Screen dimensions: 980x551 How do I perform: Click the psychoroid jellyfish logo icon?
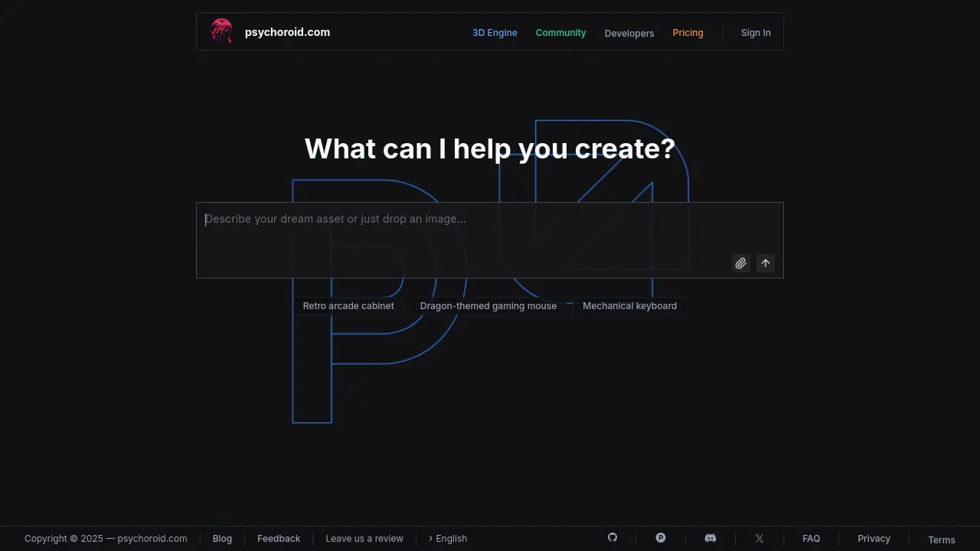(x=221, y=31)
